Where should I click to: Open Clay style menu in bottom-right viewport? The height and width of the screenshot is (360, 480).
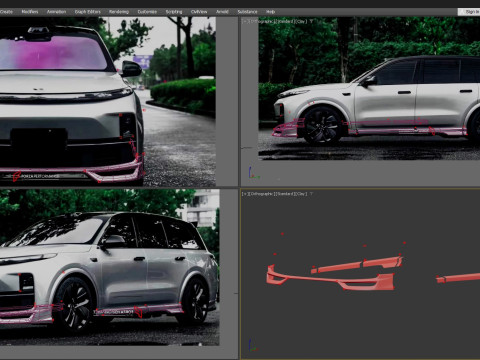[301, 194]
